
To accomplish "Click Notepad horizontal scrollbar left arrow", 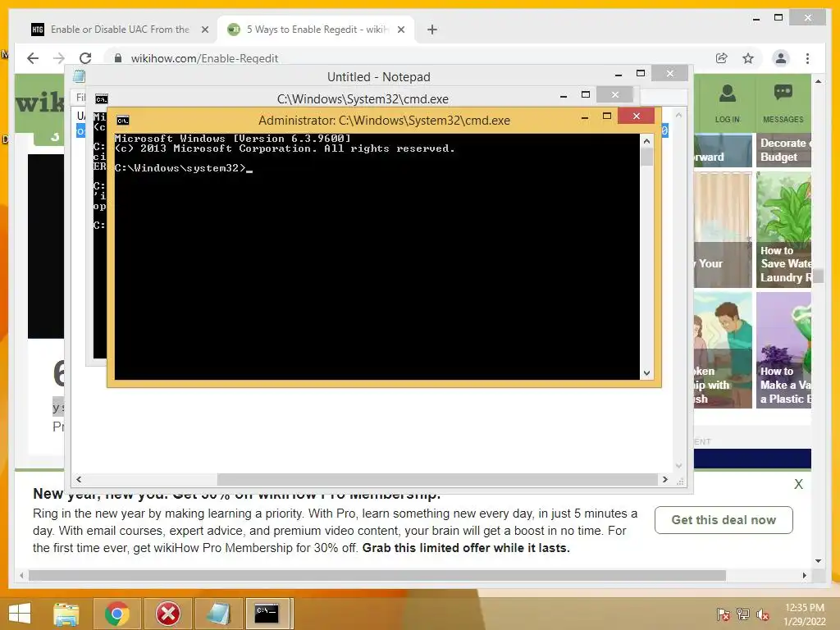I will tap(79, 479).
